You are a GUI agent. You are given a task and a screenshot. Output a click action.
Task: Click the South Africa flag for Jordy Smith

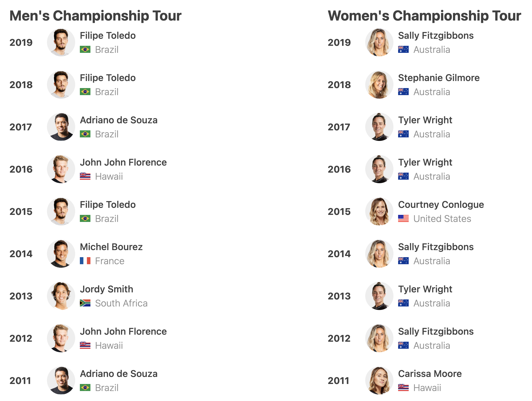tap(85, 303)
